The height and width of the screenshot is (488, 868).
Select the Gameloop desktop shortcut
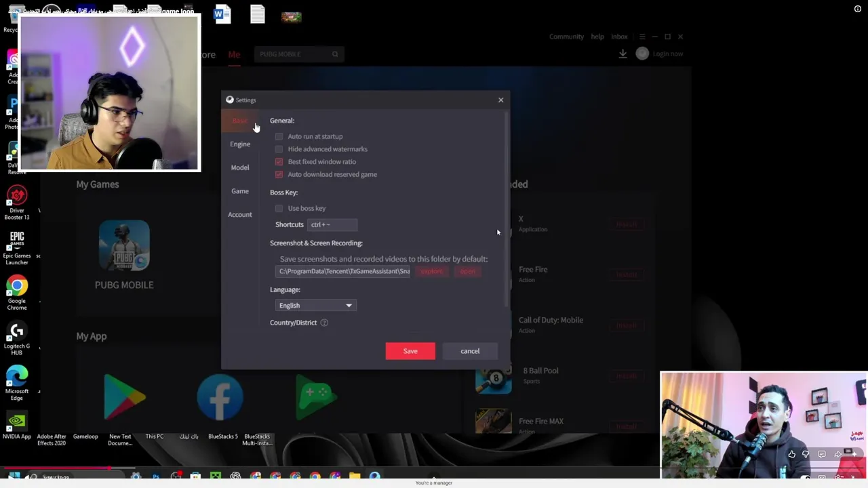coord(85,436)
